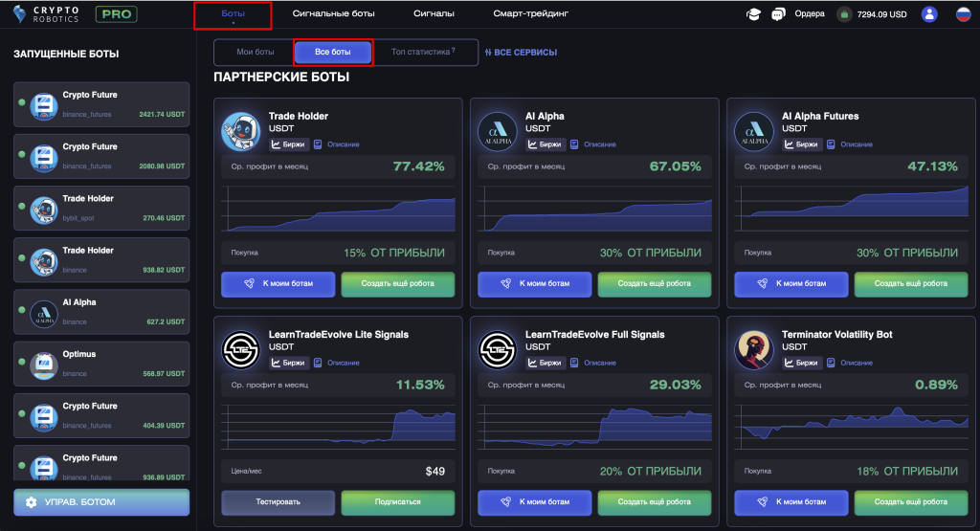Click К моим ботам on AI Alpha

pyautogui.click(x=534, y=283)
